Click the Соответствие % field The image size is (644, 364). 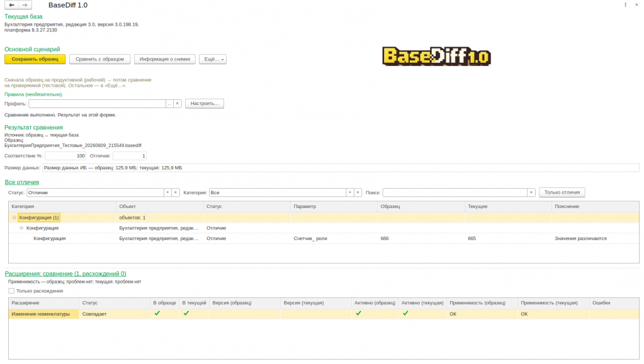(x=65, y=156)
